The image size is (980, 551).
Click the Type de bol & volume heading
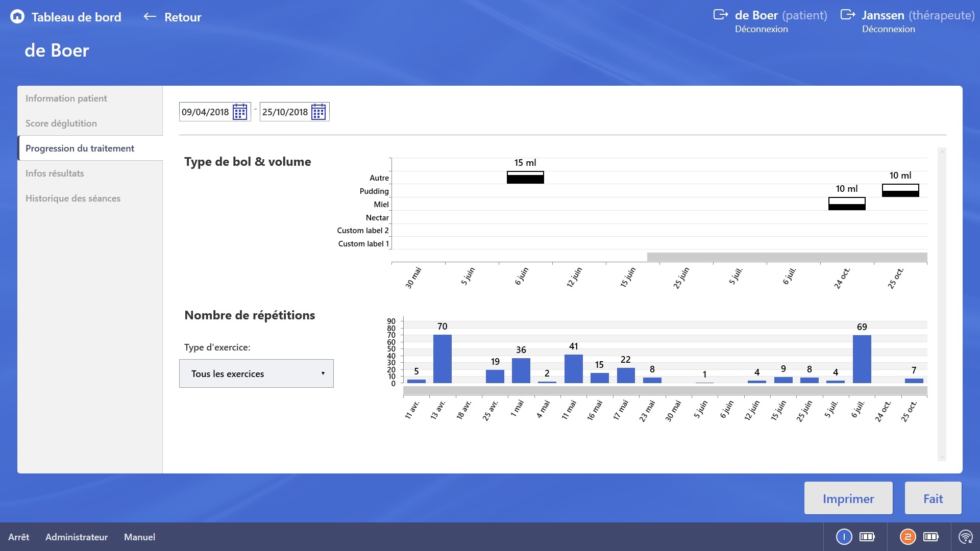248,162
